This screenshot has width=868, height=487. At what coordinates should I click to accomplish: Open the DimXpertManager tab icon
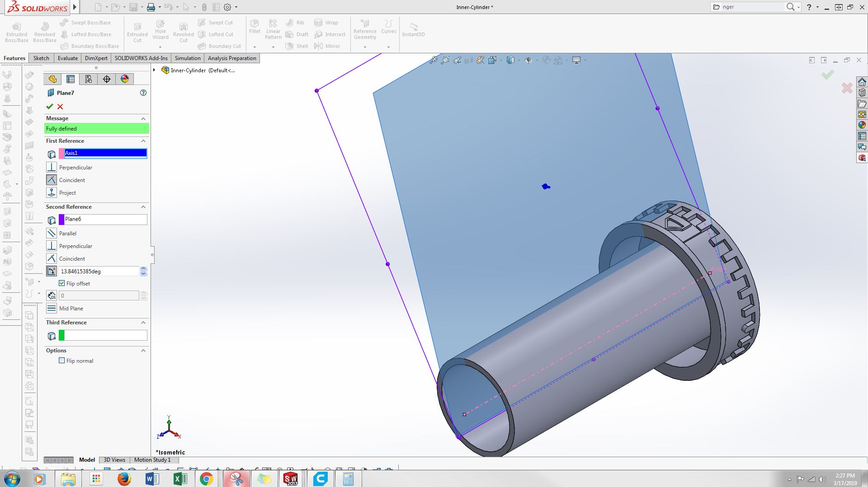tap(107, 79)
